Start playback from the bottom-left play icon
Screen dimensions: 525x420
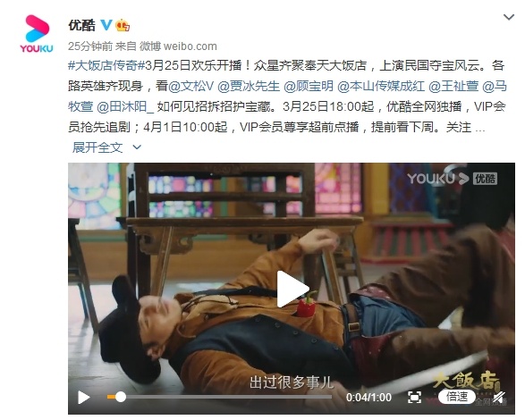(83, 398)
